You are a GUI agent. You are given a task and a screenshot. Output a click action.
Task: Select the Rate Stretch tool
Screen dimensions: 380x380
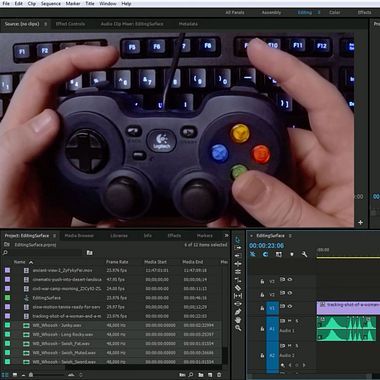(x=238, y=280)
